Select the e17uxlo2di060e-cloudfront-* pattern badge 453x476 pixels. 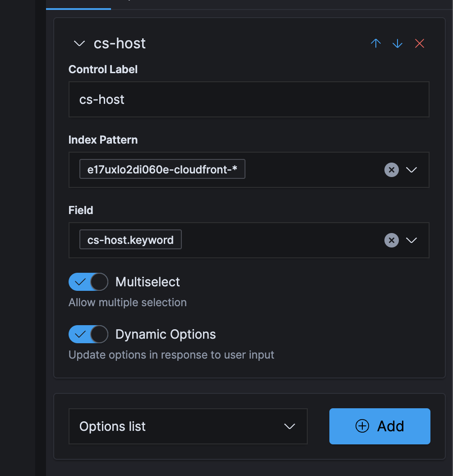162,168
